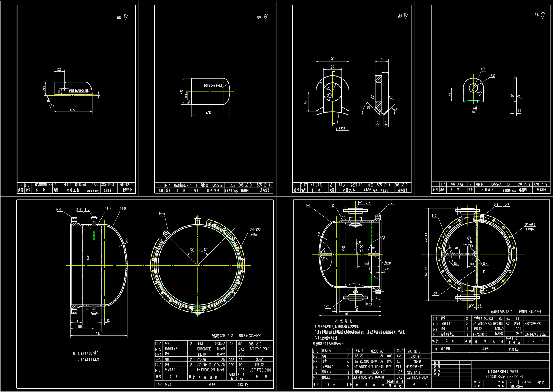This screenshot has width=553, height=392.
Task: Select the 1-1 part leader label
Action: pyautogui.click(x=308, y=206)
